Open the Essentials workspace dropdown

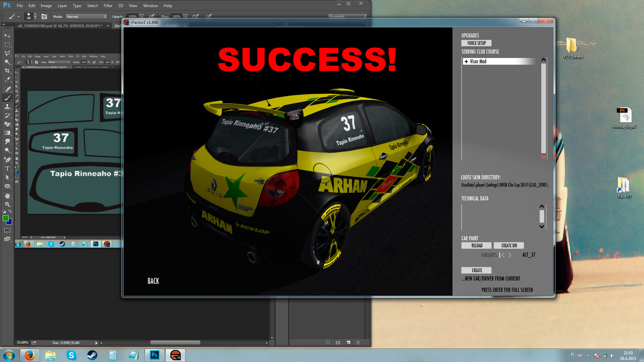click(347, 16)
